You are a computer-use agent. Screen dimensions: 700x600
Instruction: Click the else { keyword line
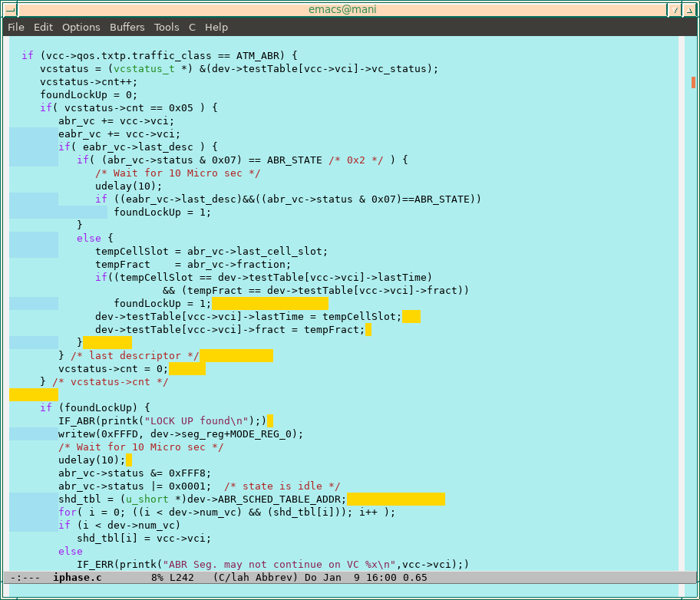[x=95, y=238]
